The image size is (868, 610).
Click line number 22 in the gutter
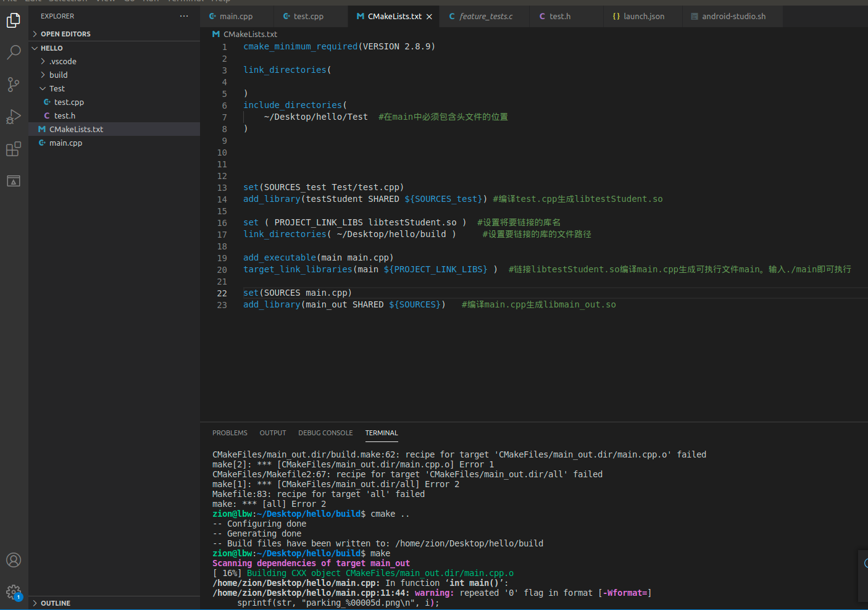(x=222, y=293)
